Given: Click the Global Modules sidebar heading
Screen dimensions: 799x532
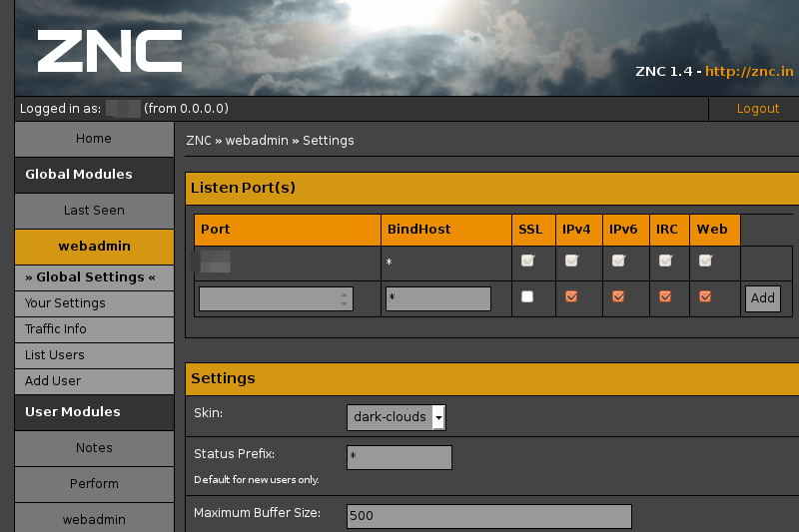Looking at the screenshot, I should pos(79,175).
